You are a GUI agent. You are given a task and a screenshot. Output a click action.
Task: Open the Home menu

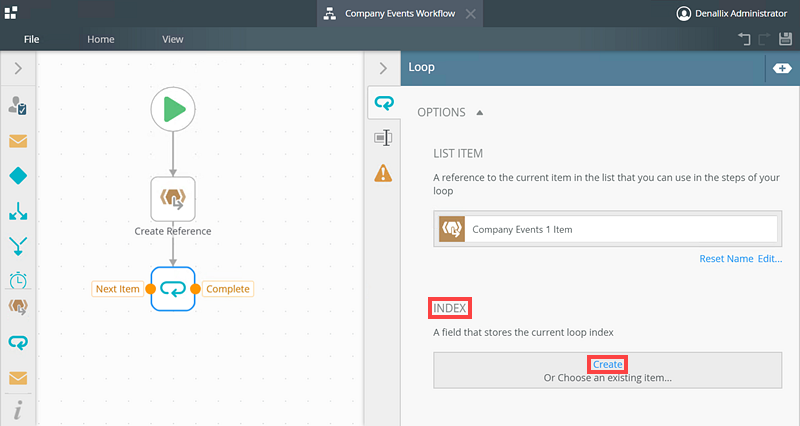101,39
